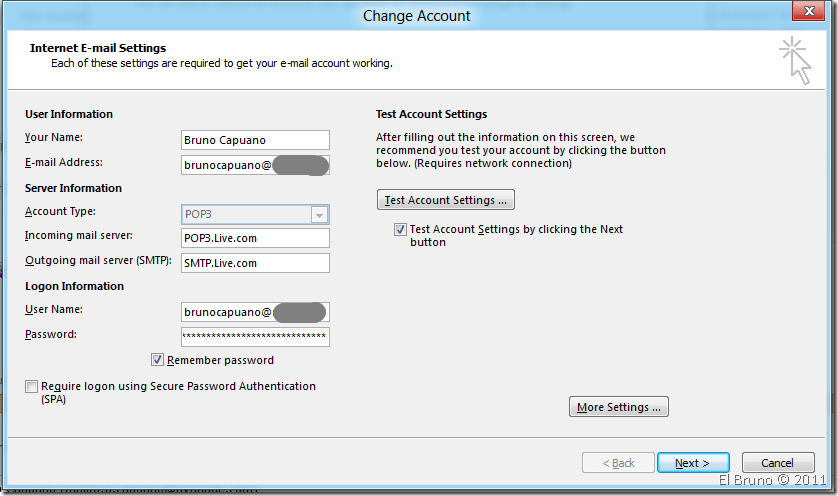The width and height of the screenshot is (838, 496).
Task: Click the Remember password label text
Action: [220, 360]
